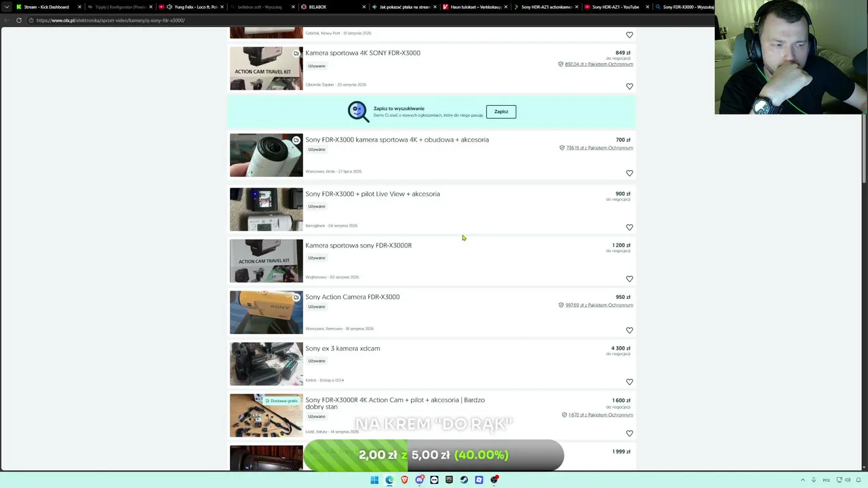This screenshot has height=488, width=868.
Task: Click the OLX address bar URL
Action: pyautogui.click(x=111, y=20)
